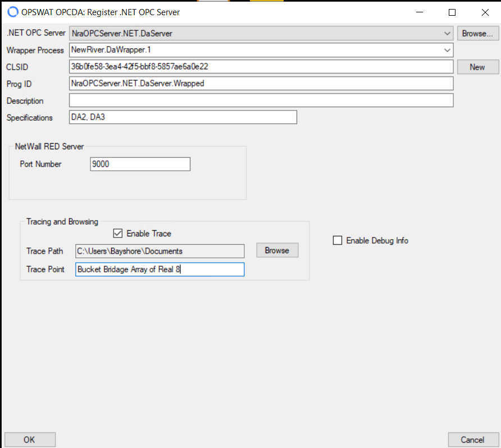Click the Trace Point label

[45, 269]
